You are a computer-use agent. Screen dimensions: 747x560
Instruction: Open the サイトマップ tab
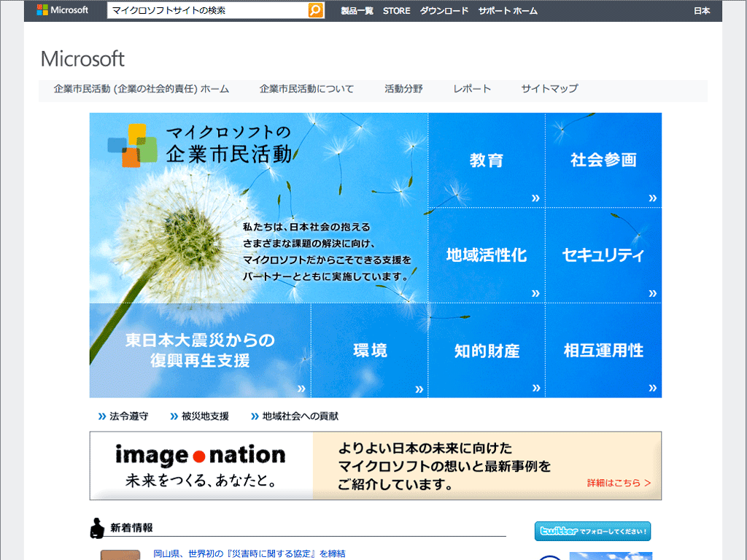click(x=549, y=88)
